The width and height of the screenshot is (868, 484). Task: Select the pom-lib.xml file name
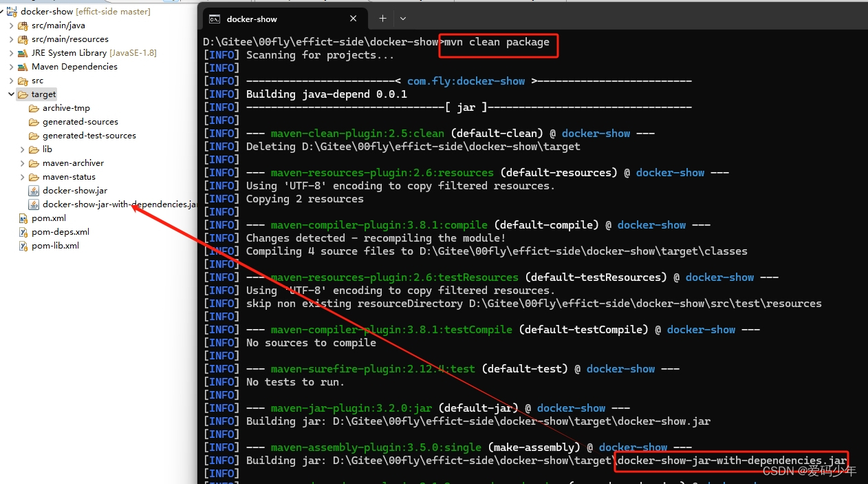(55, 246)
